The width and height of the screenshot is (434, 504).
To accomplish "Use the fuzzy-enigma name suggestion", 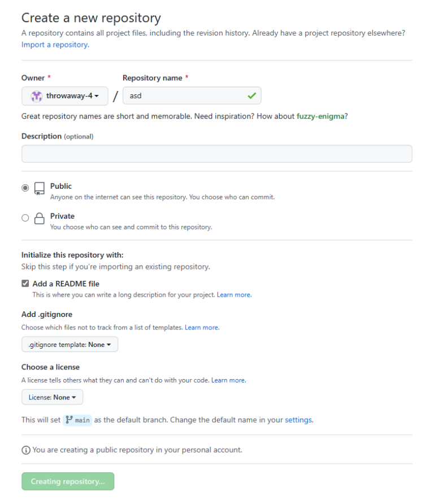I will tap(320, 116).
